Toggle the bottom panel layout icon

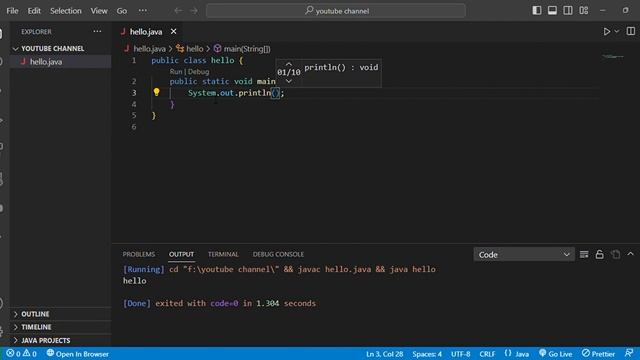[x=552, y=11]
